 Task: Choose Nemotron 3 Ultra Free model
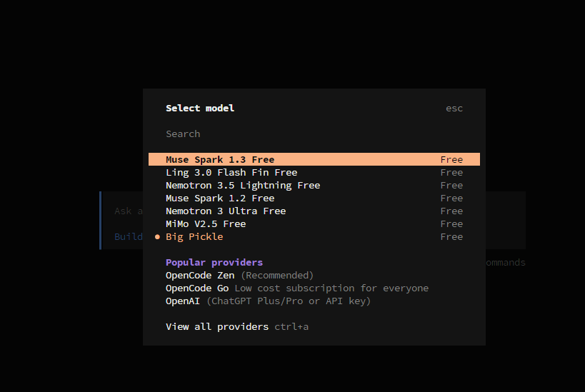pyautogui.click(x=314, y=211)
